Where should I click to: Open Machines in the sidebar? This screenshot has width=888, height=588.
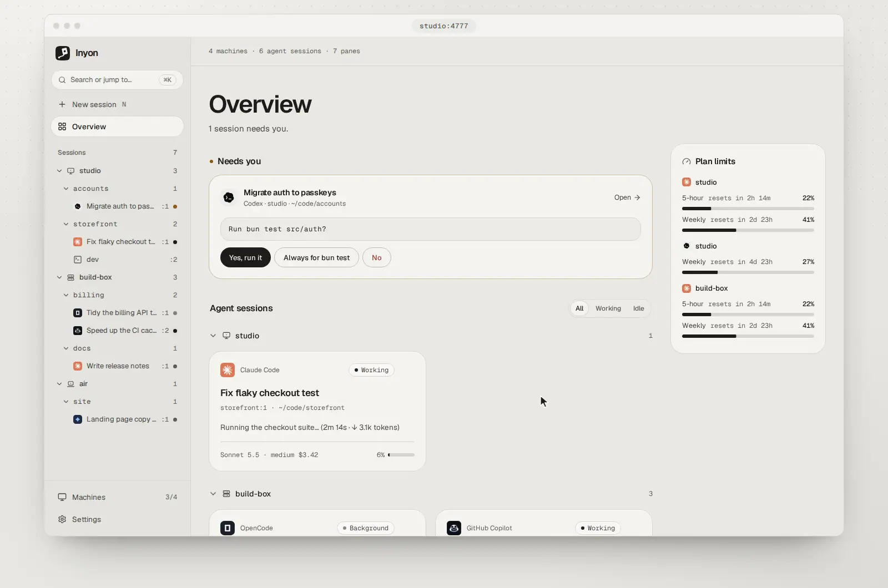coord(117,497)
